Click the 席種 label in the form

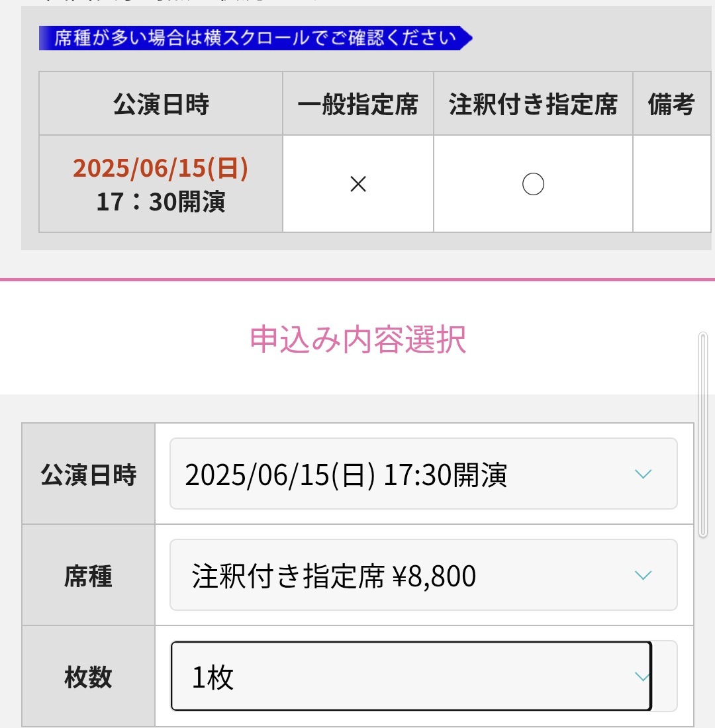tap(88, 576)
